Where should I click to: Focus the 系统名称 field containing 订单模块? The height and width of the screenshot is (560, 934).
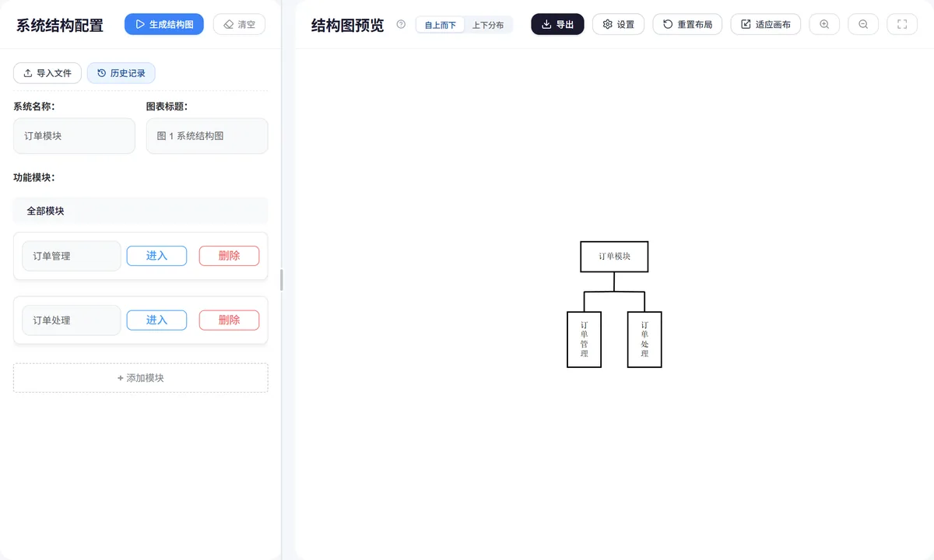point(74,136)
